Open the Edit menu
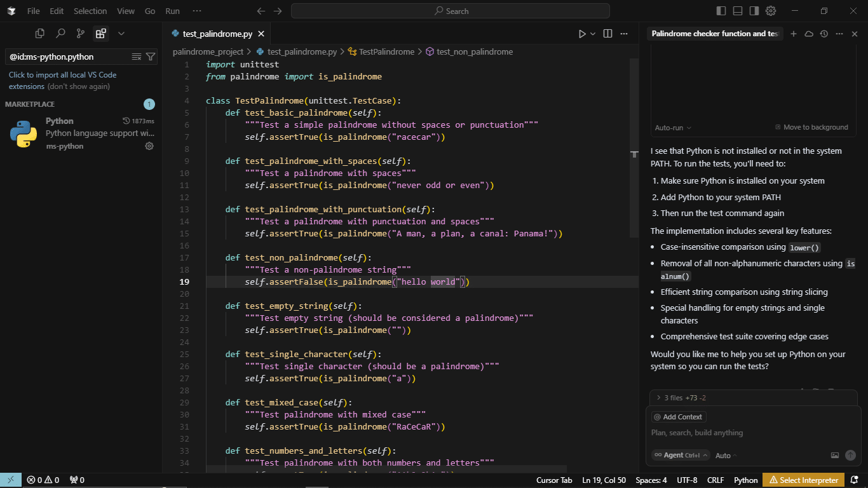Viewport: 868px width, 488px height. point(57,11)
